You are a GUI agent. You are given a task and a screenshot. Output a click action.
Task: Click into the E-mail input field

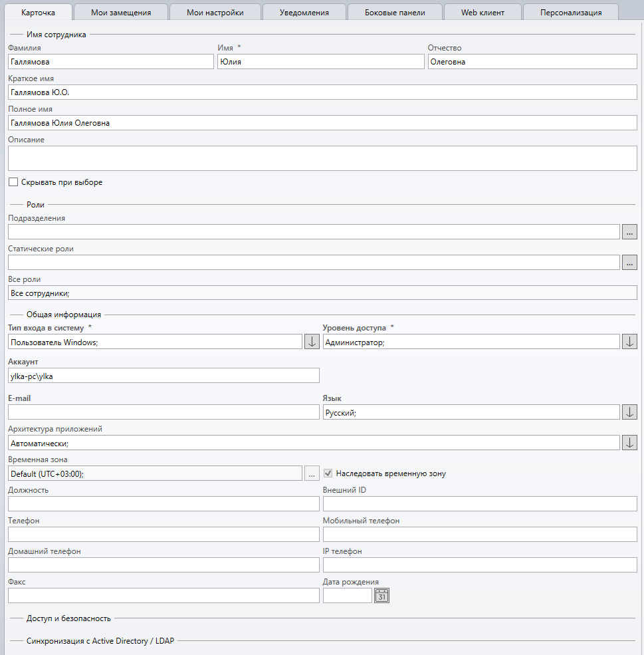pos(163,412)
